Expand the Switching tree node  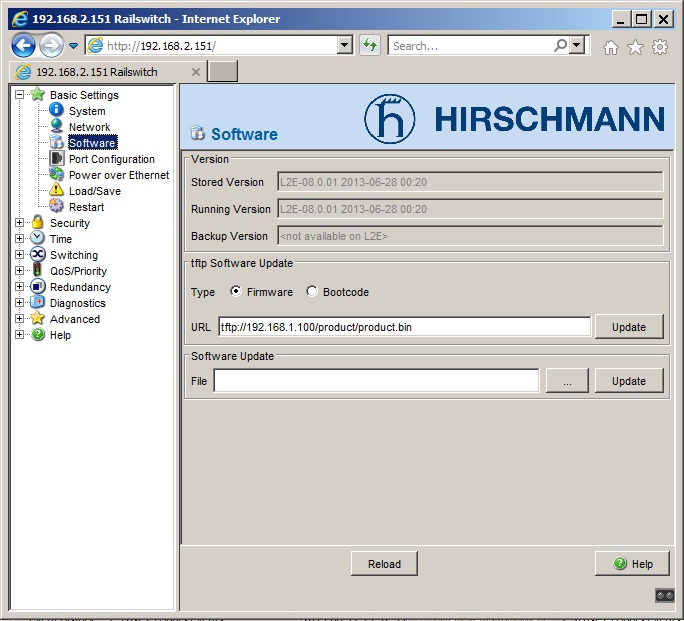20,255
